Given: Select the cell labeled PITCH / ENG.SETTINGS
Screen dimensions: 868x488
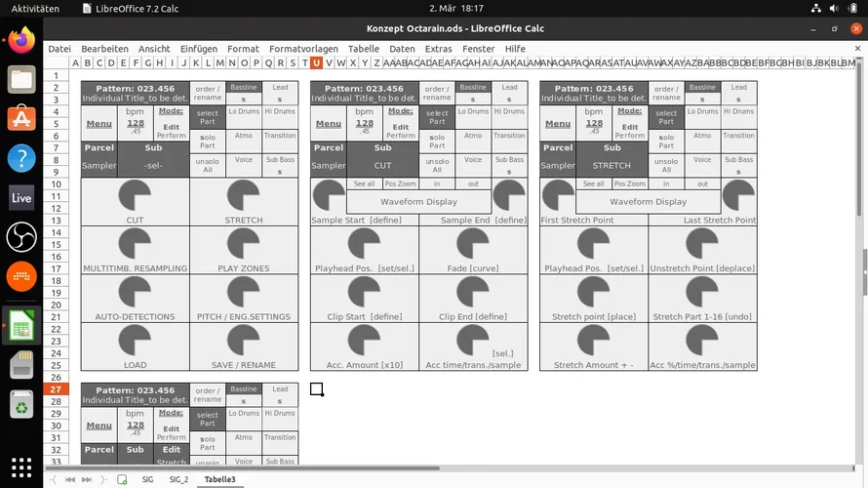Looking at the screenshot, I should point(244,317).
